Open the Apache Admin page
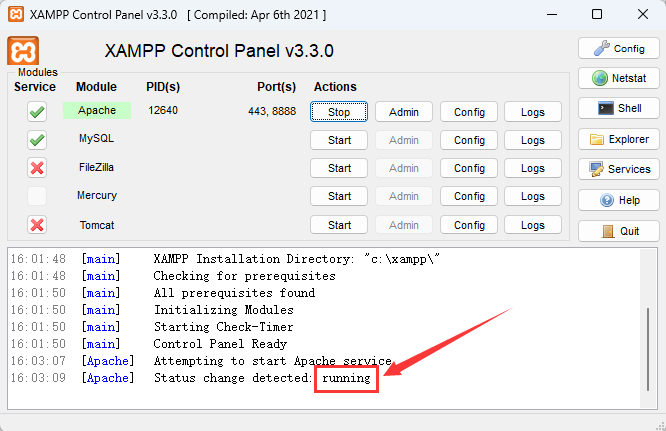Image resolution: width=666 pixels, height=431 pixels. [x=403, y=112]
